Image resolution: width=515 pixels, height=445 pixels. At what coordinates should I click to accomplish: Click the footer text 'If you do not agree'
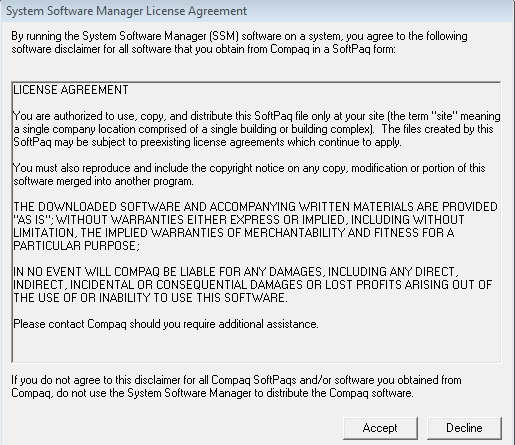tap(236, 386)
